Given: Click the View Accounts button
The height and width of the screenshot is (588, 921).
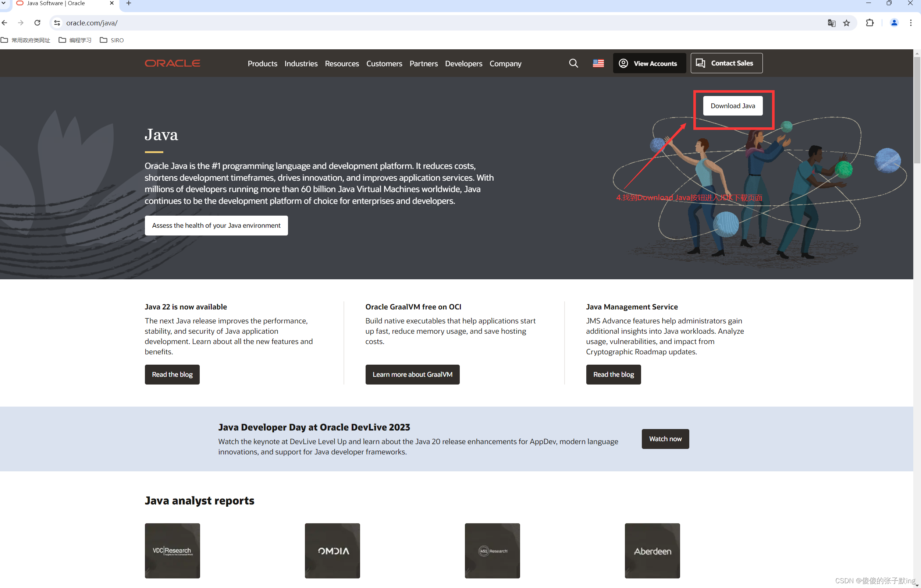Looking at the screenshot, I should point(649,63).
